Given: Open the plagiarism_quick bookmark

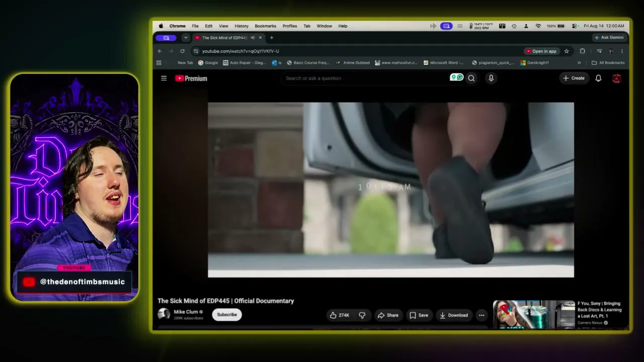Looking at the screenshot, I should click(x=493, y=63).
